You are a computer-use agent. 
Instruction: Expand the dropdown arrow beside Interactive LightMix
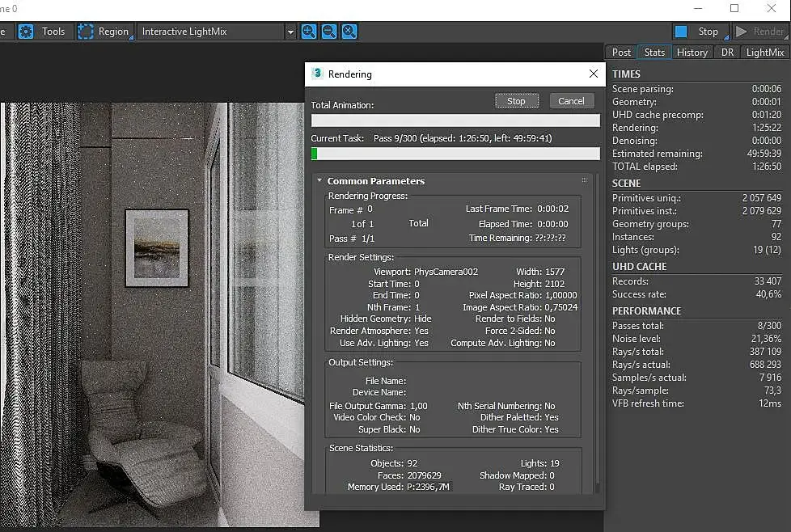coord(290,32)
